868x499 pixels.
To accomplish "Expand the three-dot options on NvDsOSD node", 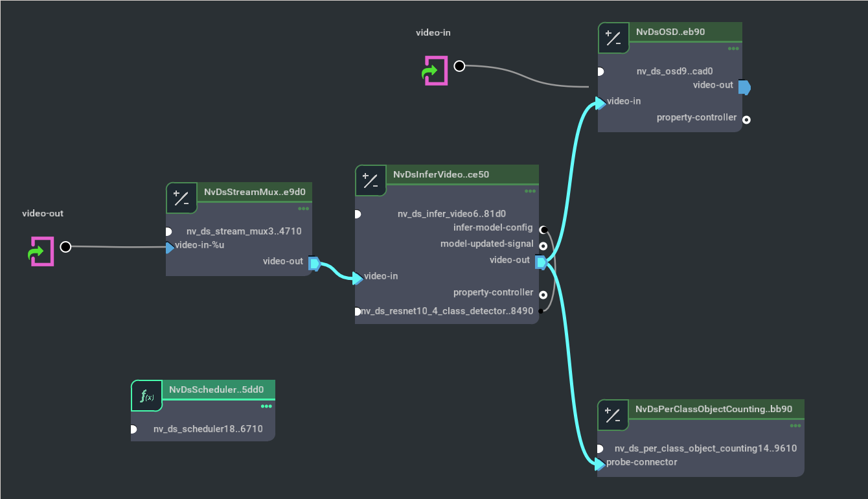I will (734, 49).
